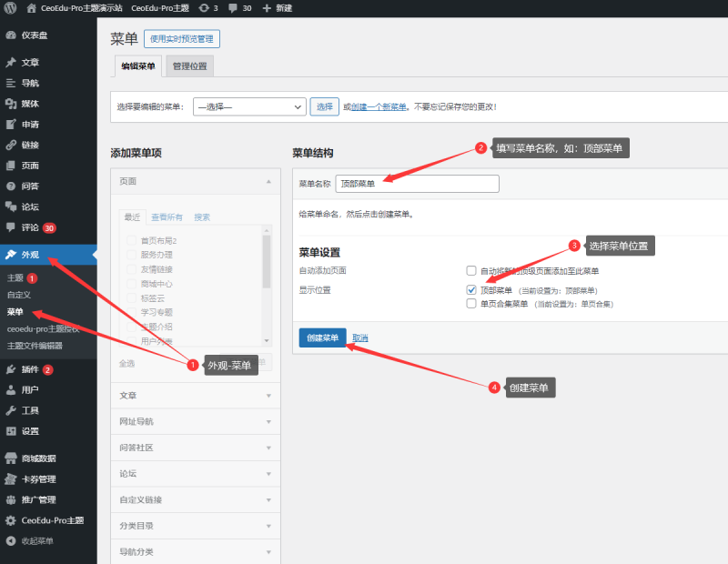Click the WordPress logo icon
Screen dimensions: 728x564
click(10, 7)
